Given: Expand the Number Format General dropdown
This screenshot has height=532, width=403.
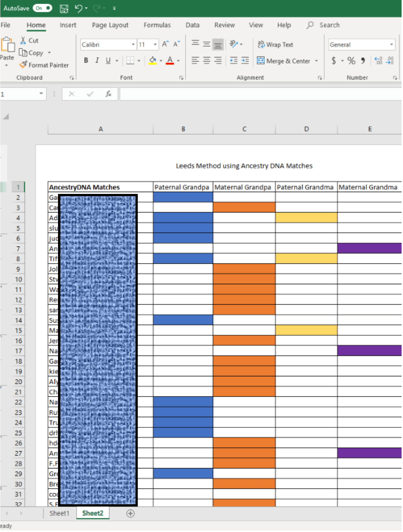Looking at the screenshot, I should coord(392,44).
